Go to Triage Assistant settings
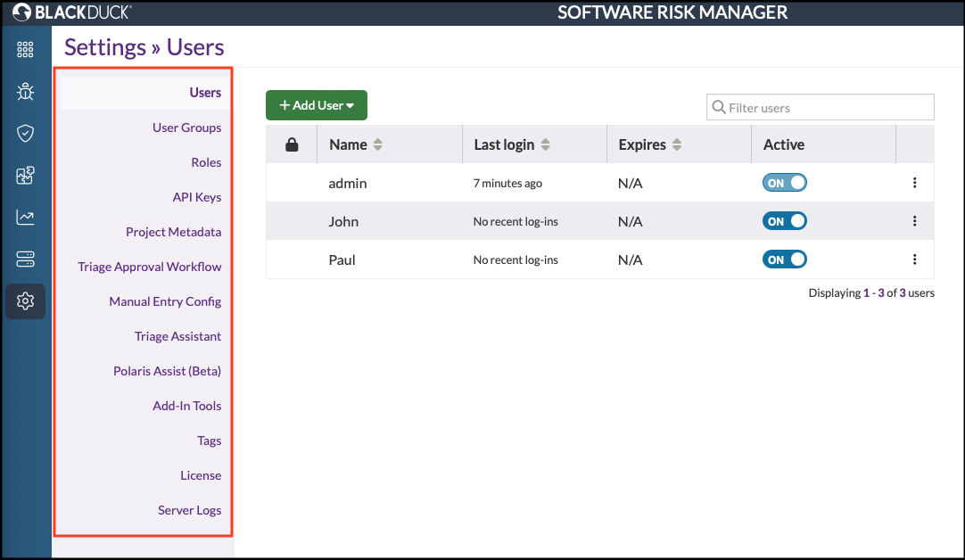Image resolution: width=965 pixels, height=560 pixels. (x=177, y=336)
